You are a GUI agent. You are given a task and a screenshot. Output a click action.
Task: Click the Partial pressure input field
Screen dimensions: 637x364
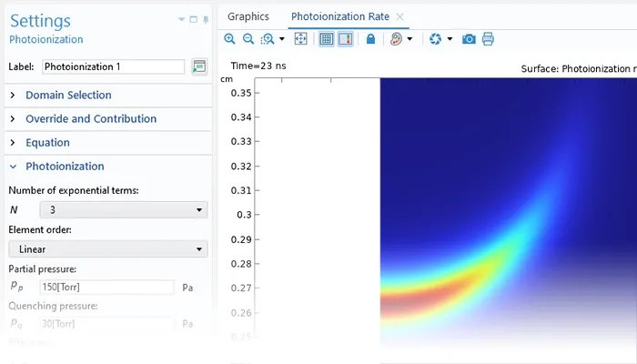pyautogui.click(x=106, y=288)
